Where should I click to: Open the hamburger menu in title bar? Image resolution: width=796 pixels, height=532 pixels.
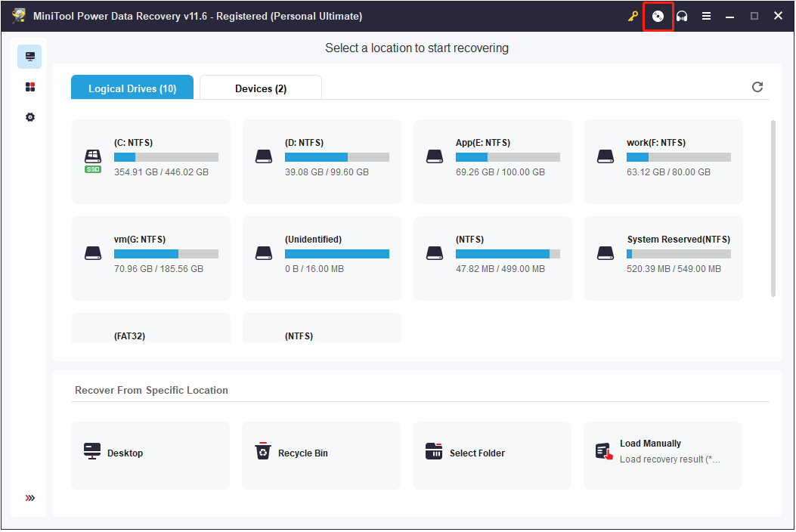click(706, 16)
